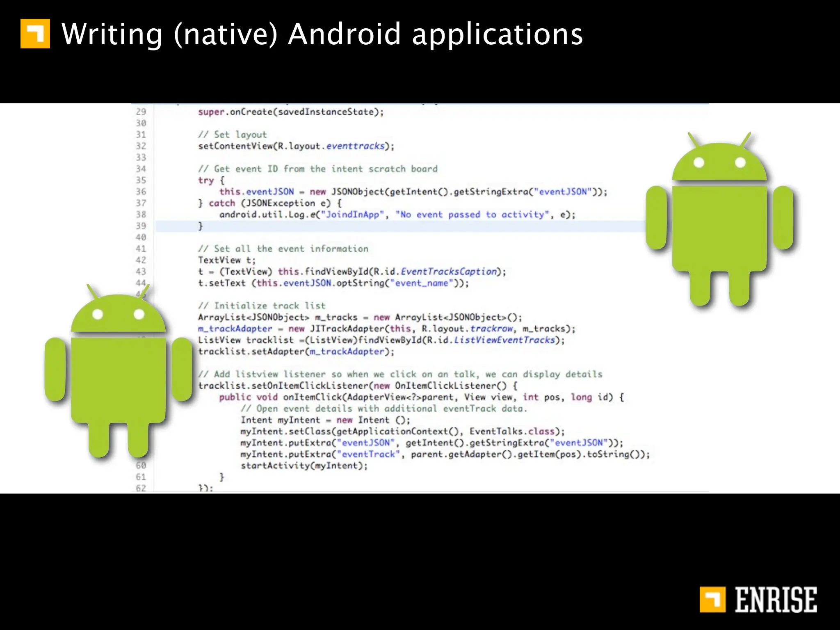Click line number 29 in the gutter

pyautogui.click(x=141, y=112)
